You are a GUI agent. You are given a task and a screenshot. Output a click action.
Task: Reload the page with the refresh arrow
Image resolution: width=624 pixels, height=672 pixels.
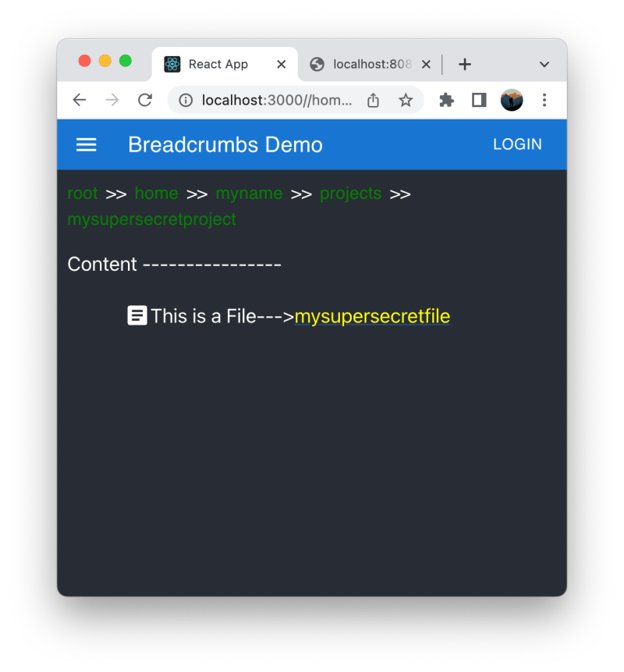coord(145,100)
